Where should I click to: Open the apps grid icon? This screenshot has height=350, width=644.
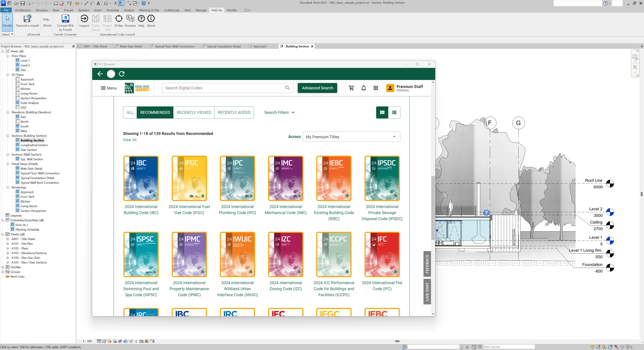(375, 88)
